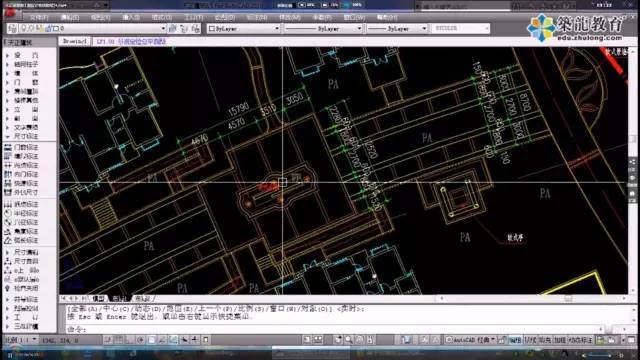Toggle the 编组 (group) status button
The image size is (640, 360).
[x=516, y=340]
